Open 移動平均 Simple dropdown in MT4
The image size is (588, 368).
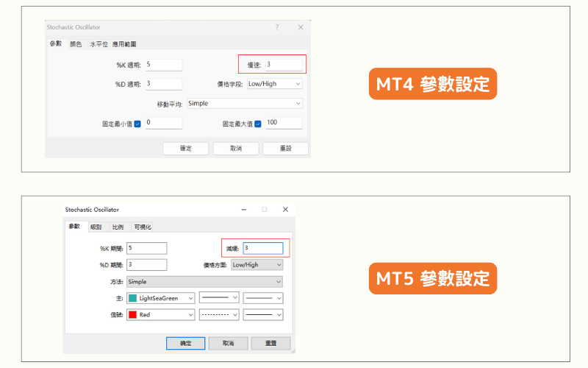[x=245, y=103]
